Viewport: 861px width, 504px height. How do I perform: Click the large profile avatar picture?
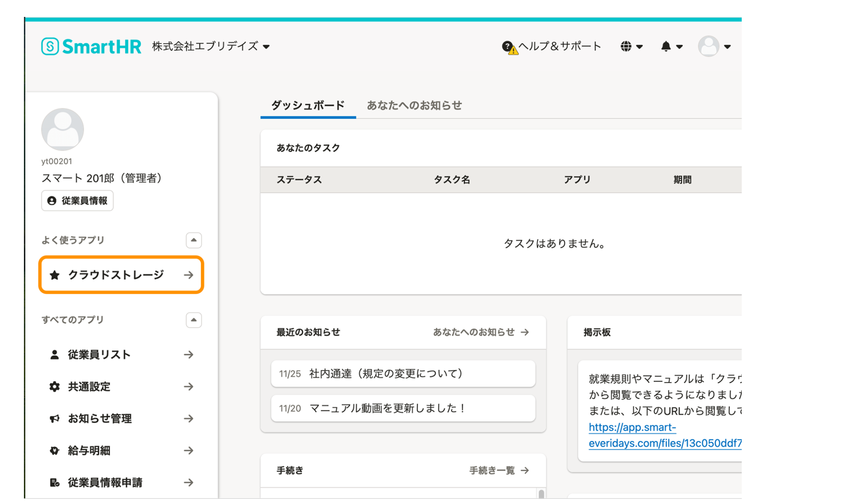63,129
